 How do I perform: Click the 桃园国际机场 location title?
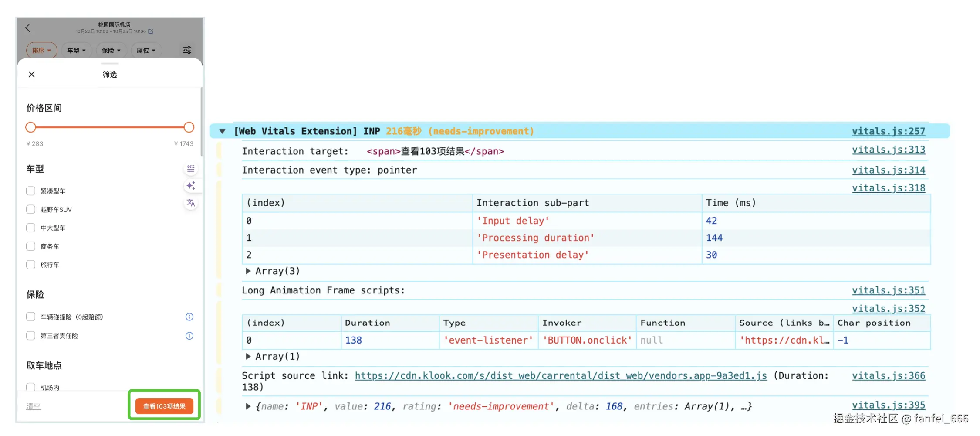point(114,24)
